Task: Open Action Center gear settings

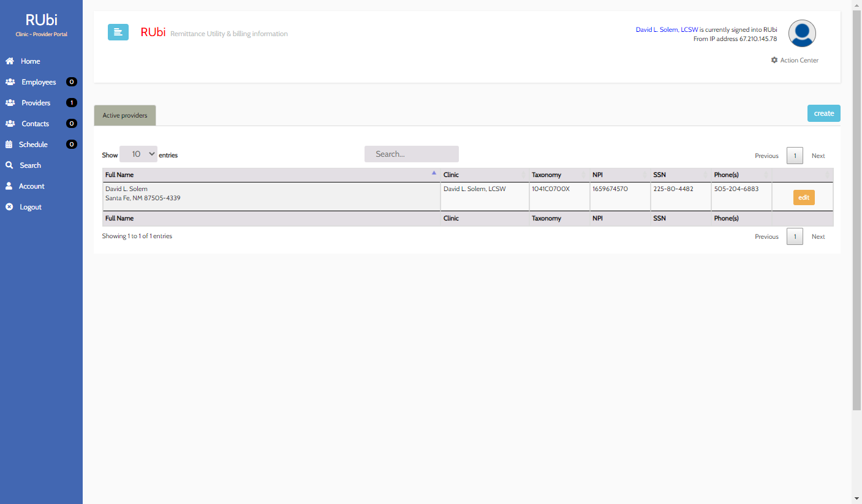Action: pos(795,60)
